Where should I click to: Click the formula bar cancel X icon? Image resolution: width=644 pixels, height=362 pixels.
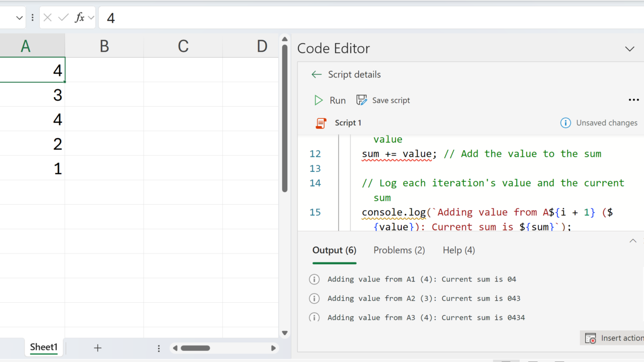tap(48, 18)
